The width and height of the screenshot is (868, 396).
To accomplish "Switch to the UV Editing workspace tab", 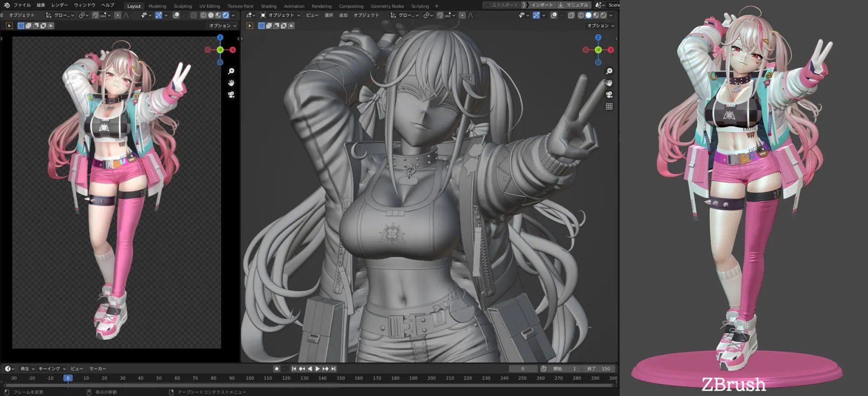I will pos(210,6).
